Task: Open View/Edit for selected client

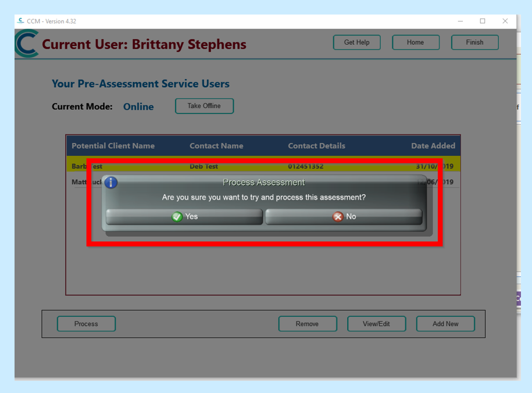Action: [376, 324]
